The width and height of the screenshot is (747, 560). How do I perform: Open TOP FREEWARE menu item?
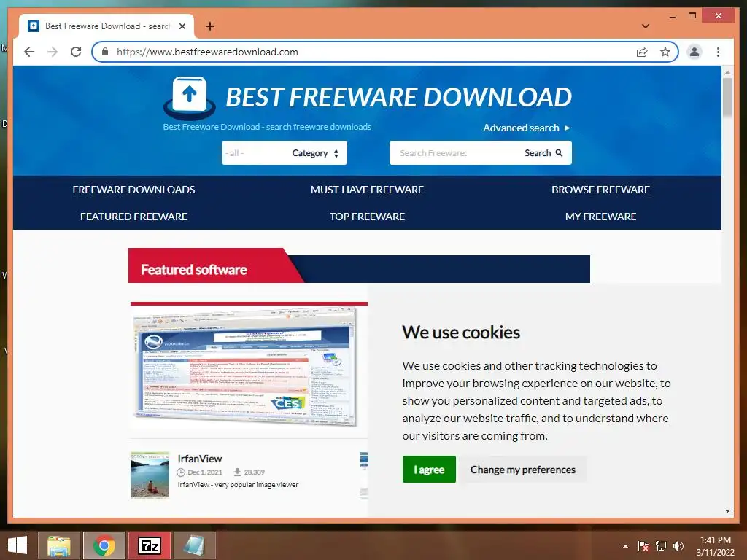tap(367, 217)
